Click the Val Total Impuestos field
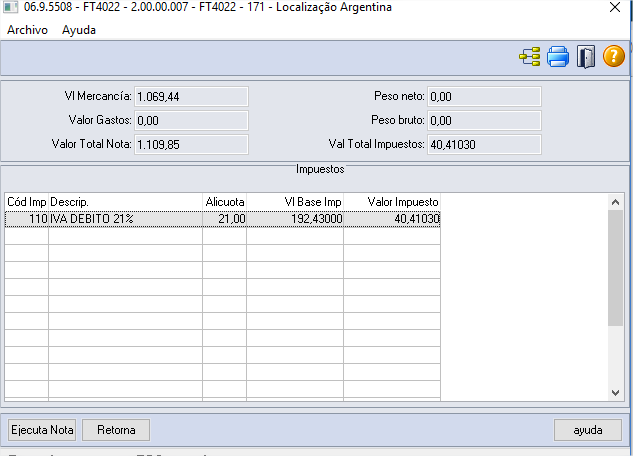This screenshot has height=456, width=633. [x=484, y=144]
